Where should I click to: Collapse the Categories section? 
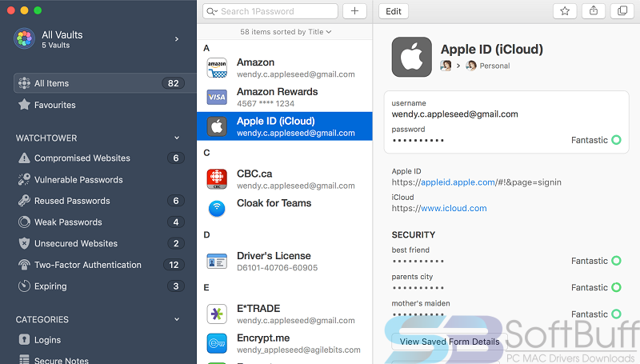tap(177, 319)
